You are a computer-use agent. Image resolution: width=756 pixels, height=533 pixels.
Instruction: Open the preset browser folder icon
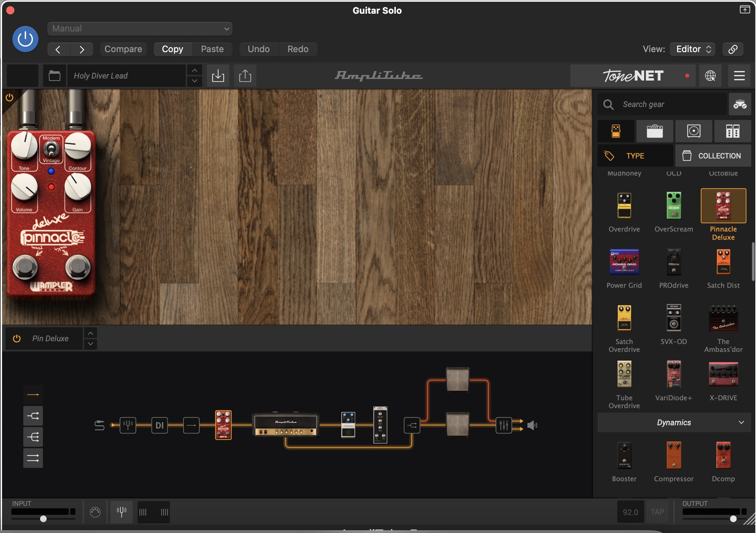coord(55,75)
